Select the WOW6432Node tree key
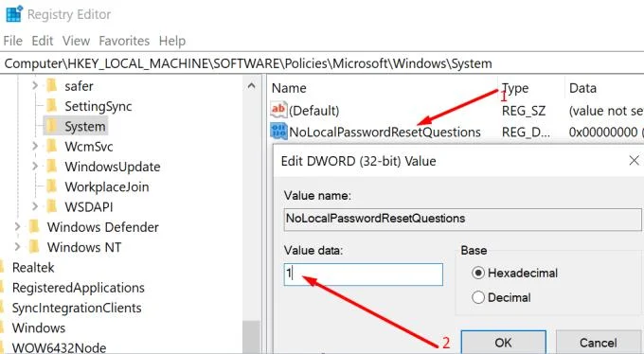Screen dimensions: 644x354 point(59,347)
